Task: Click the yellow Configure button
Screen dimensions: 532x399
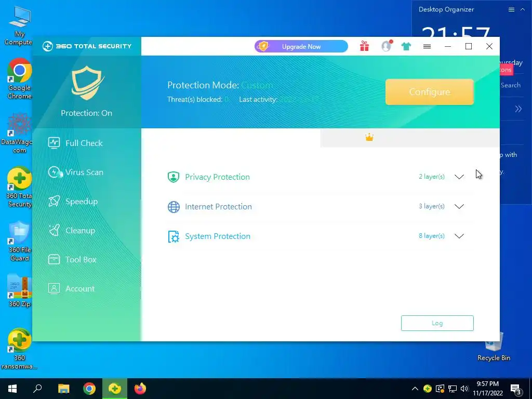Action: click(x=430, y=92)
